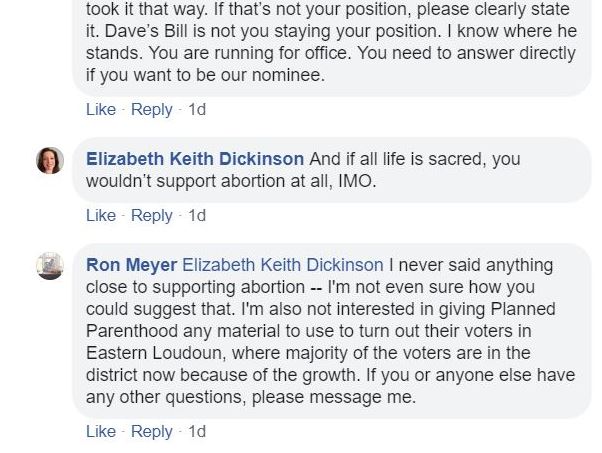Reply to the topmost partially visible comment
This screenshot has height=453, width=602.
tap(152, 109)
